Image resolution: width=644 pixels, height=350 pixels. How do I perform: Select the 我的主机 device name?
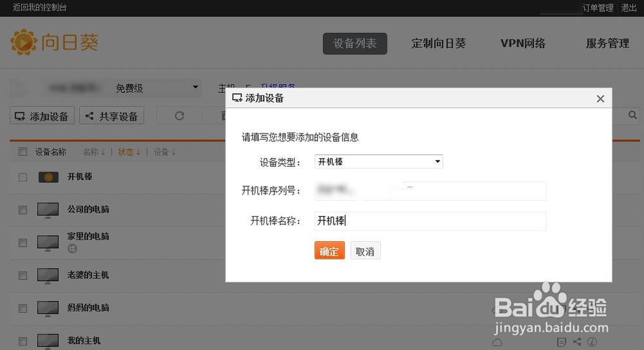click(x=84, y=340)
